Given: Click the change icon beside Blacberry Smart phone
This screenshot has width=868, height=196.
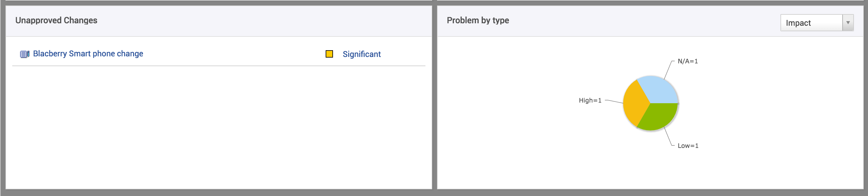Looking at the screenshot, I should [x=24, y=54].
